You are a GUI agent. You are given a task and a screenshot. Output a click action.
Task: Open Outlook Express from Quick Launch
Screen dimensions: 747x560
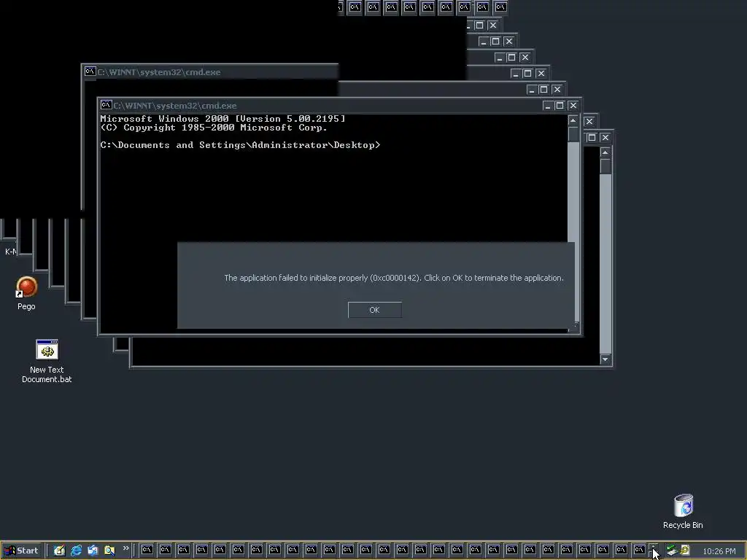93,551
